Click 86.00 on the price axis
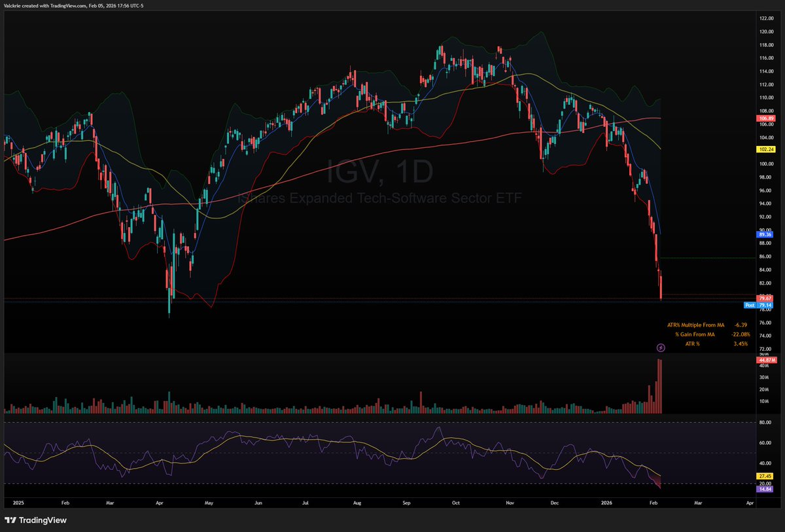 pyautogui.click(x=766, y=257)
